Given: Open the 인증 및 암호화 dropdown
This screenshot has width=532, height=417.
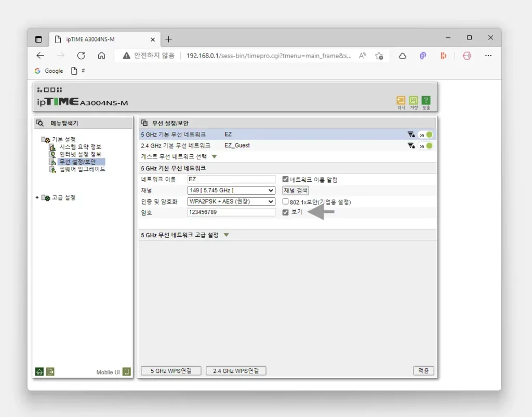Looking at the screenshot, I should 231,201.
